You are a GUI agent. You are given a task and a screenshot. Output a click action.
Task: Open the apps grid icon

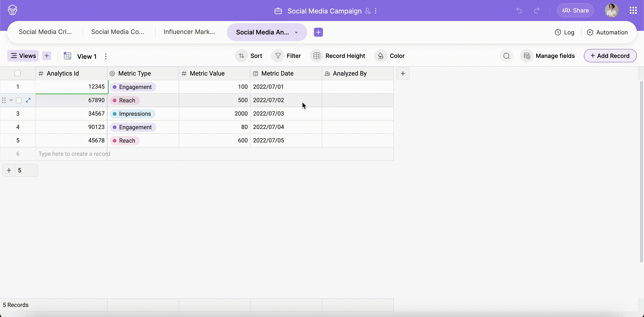(633, 11)
